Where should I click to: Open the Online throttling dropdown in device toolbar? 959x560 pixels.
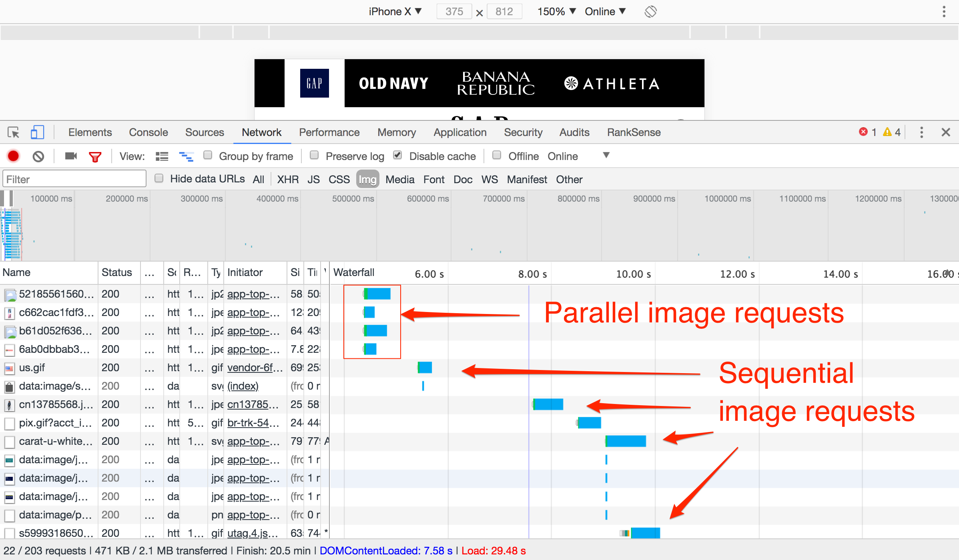click(x=605, y=12)
